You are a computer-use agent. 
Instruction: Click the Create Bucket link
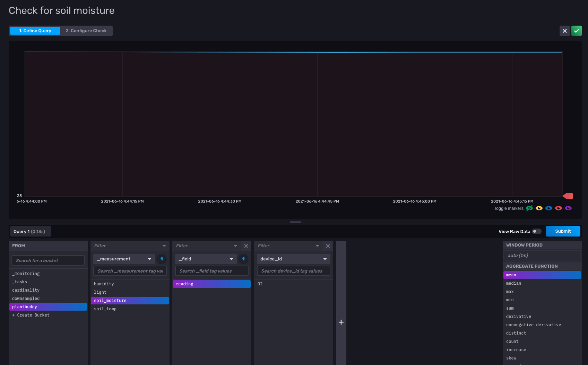[x=31, y=315]
